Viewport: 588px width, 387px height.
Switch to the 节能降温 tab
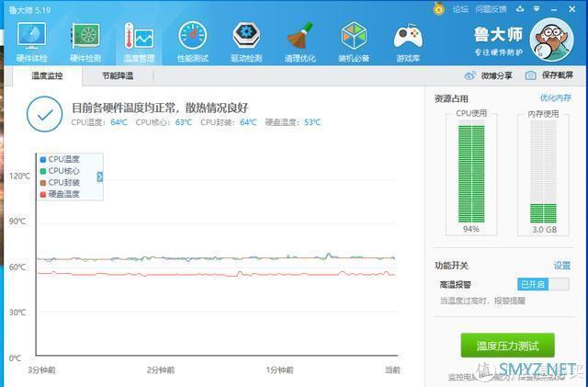point(118,75)
